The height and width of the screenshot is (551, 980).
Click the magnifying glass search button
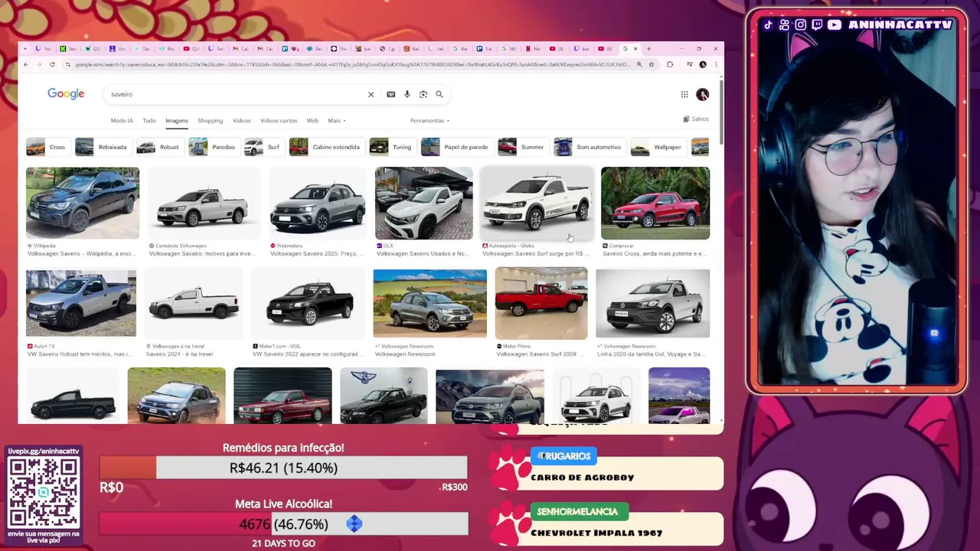(439, 94)
